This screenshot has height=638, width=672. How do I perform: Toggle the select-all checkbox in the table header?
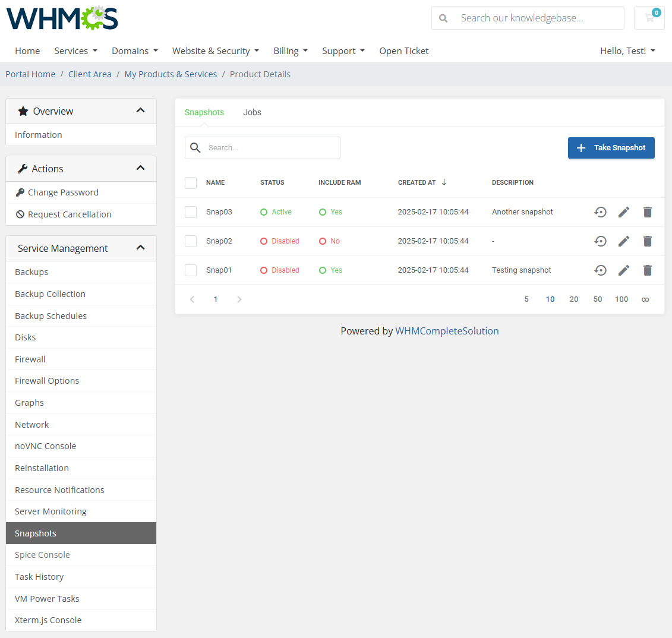tap(191, 183)
